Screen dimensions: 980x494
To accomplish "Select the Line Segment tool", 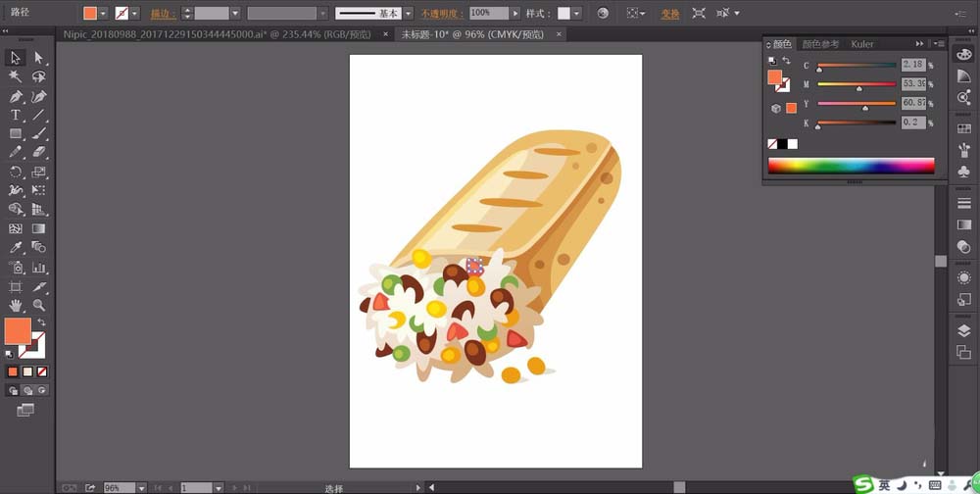I will [39, 115].
